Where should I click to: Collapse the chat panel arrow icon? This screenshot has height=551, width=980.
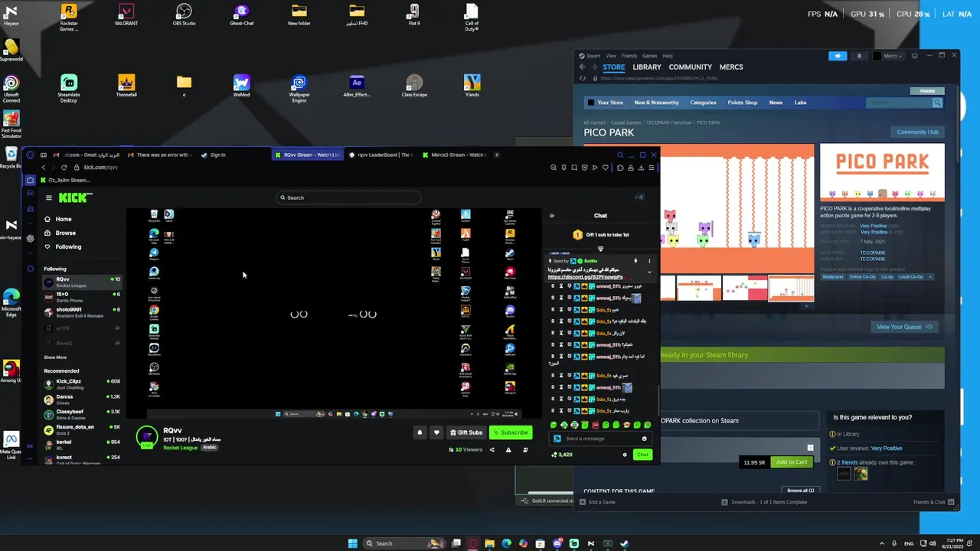552,216
